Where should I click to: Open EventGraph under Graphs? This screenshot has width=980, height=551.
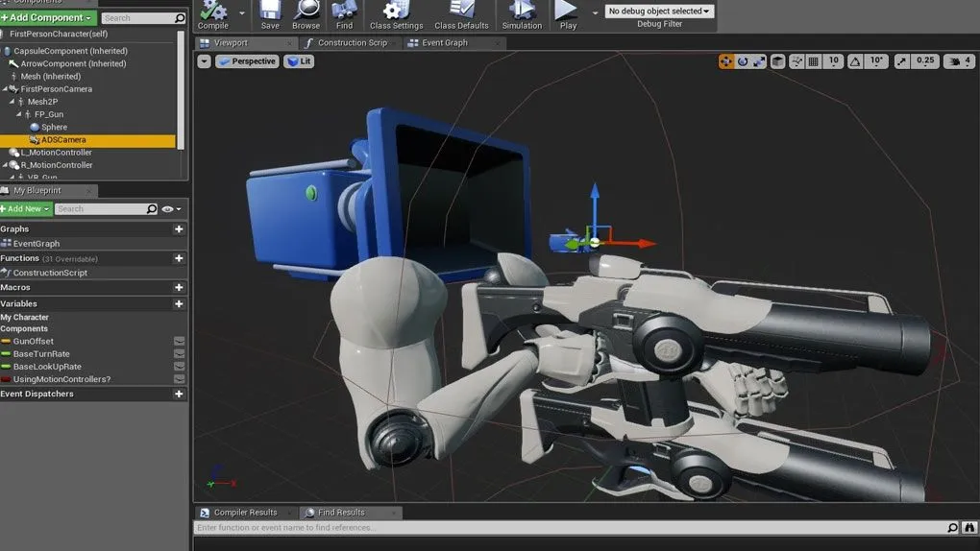[37, 244]
